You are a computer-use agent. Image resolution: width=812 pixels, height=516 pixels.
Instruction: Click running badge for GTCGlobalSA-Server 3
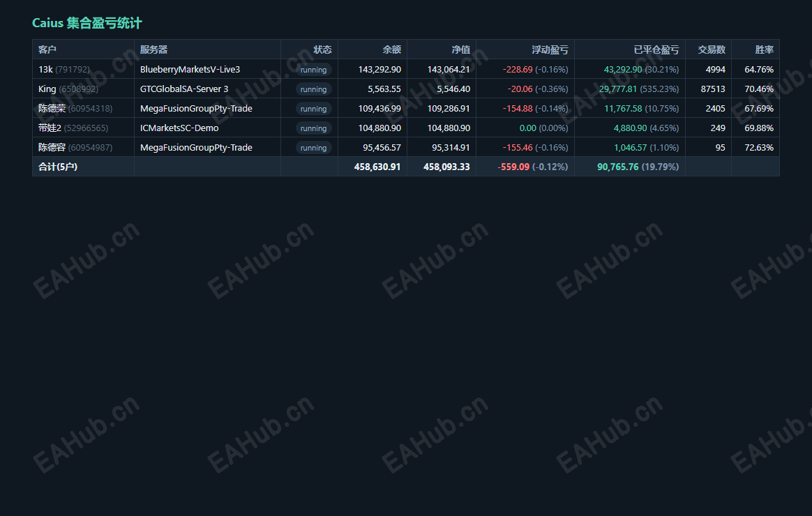[314, 89]
